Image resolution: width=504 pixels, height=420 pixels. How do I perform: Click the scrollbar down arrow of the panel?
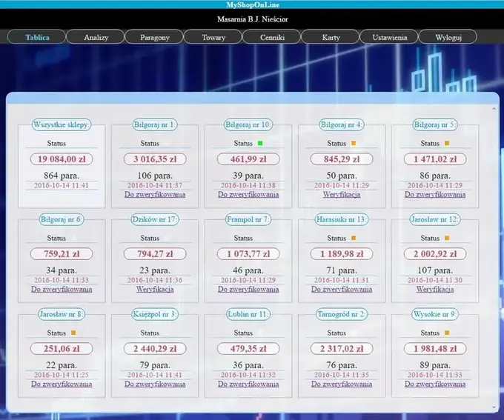coord(494,407)
